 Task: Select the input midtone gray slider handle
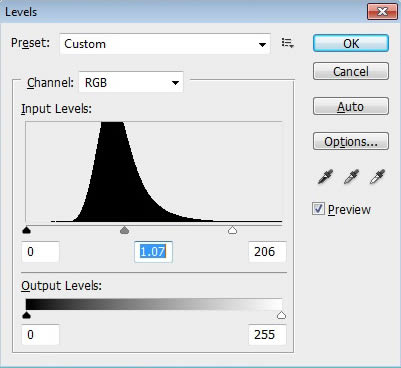[x=124, y=230]
